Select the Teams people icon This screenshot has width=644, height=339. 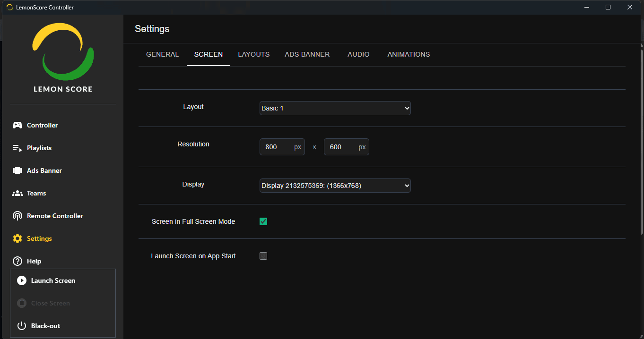tap(17, 193)
